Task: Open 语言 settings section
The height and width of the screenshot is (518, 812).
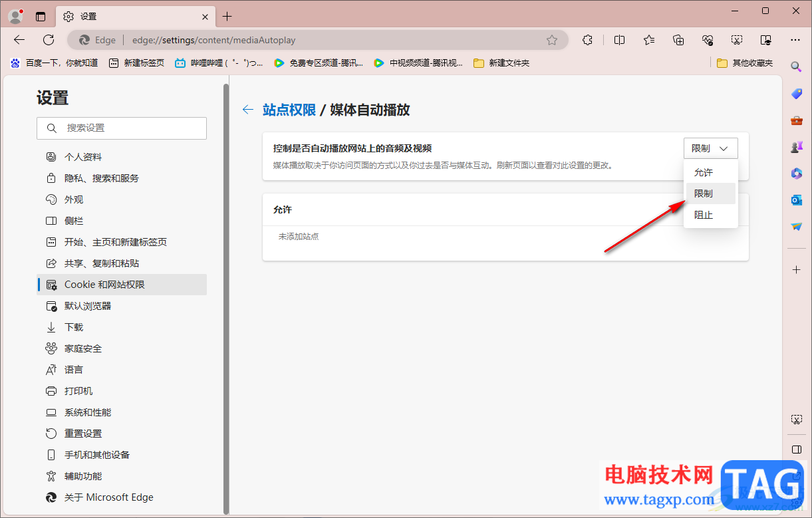Action: (x=122, y=370)
